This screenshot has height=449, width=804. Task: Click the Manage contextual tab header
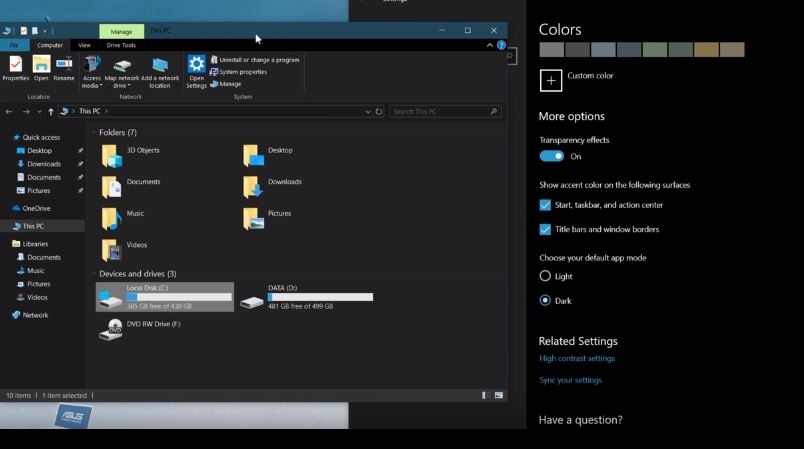[x=122, y=31]
